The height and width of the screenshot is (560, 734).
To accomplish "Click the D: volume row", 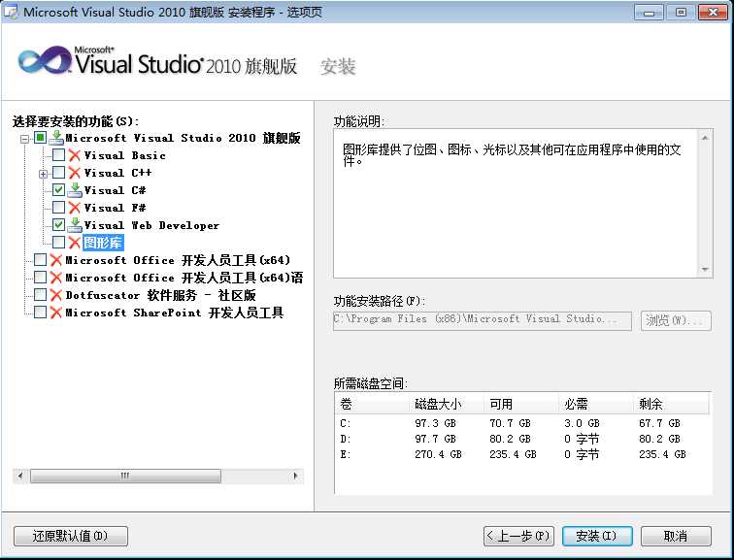I will (x=522, y=439).
